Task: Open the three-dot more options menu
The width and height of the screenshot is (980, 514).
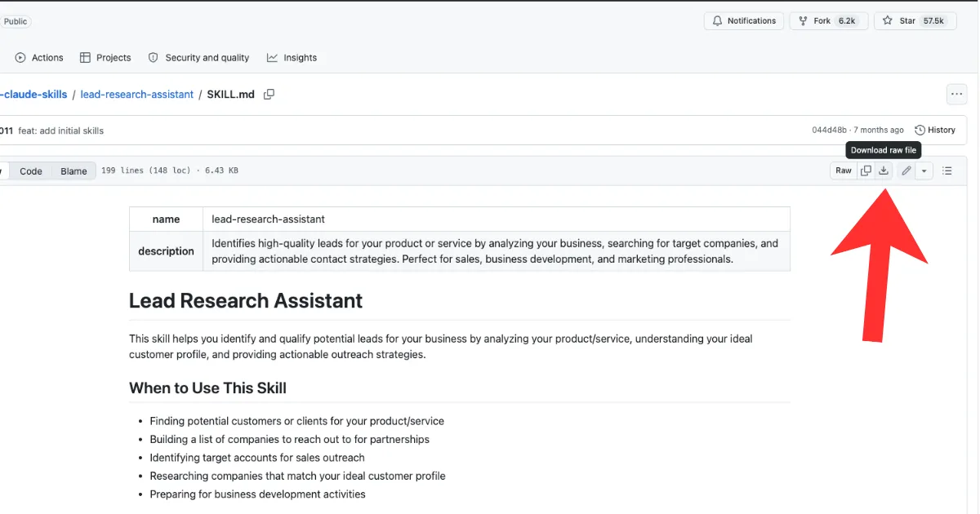Action: click(x=956, y=95)
